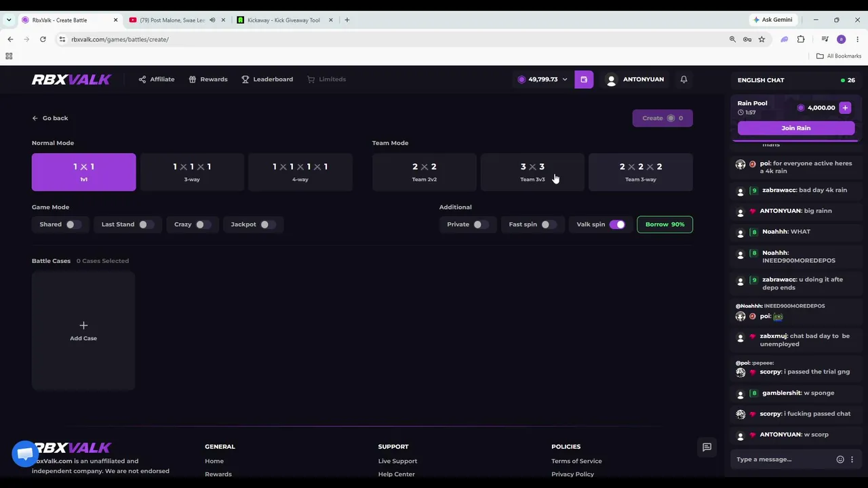Click the chat message input field

click(783, 460)
